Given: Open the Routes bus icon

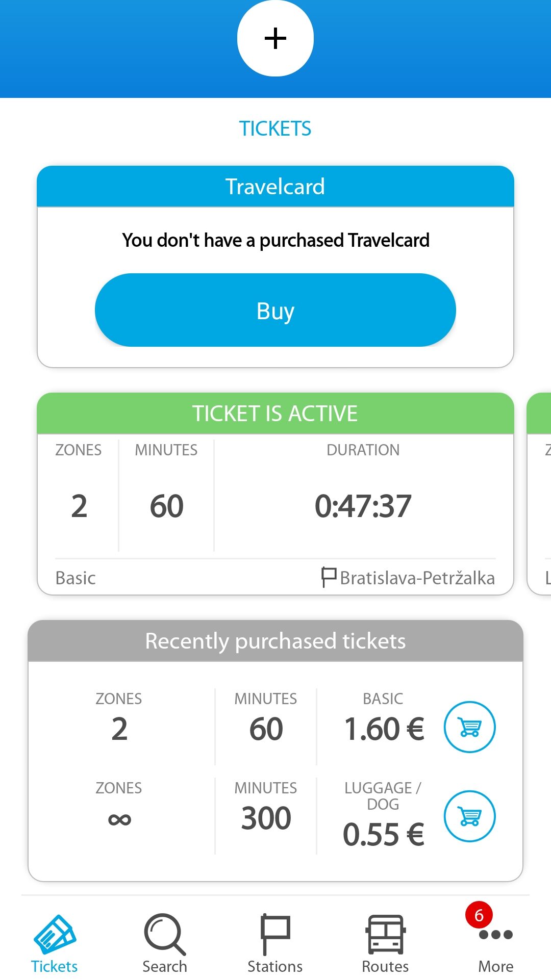Looking at the screenshot, I should click(385, 934).
